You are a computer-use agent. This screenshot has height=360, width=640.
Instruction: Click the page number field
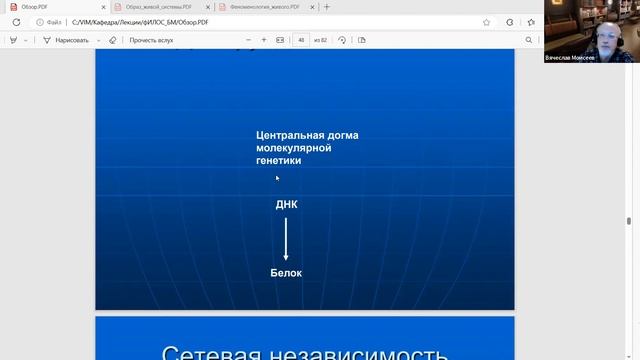coord(301,40)
